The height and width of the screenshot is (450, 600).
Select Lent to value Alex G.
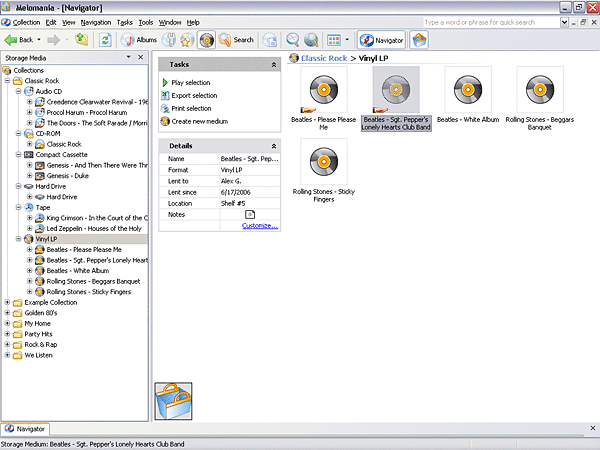point(231,181)
